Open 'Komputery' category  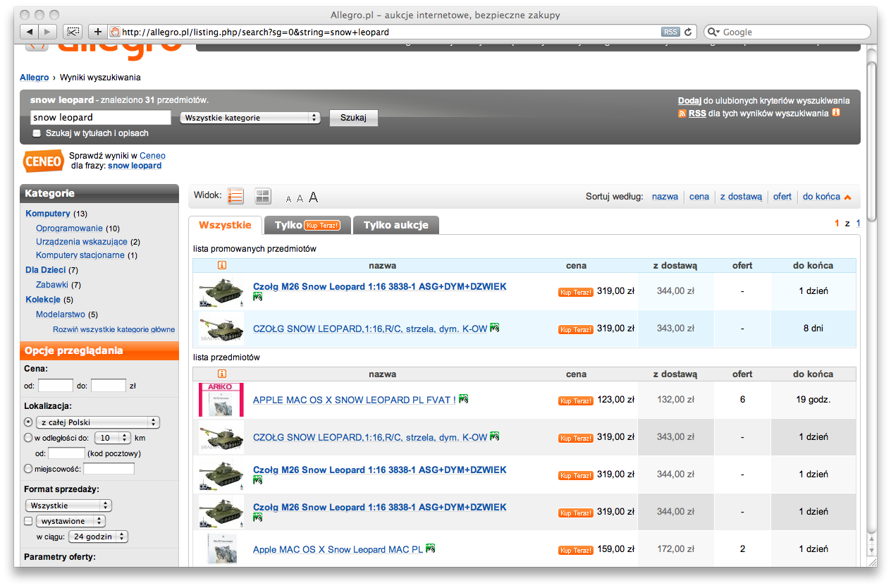click(48, 214)
